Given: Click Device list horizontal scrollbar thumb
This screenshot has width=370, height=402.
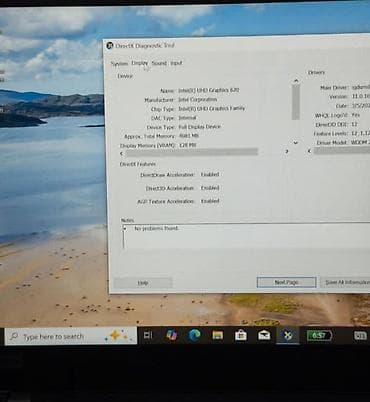Looking at the screenshot, I should point(191,152).
